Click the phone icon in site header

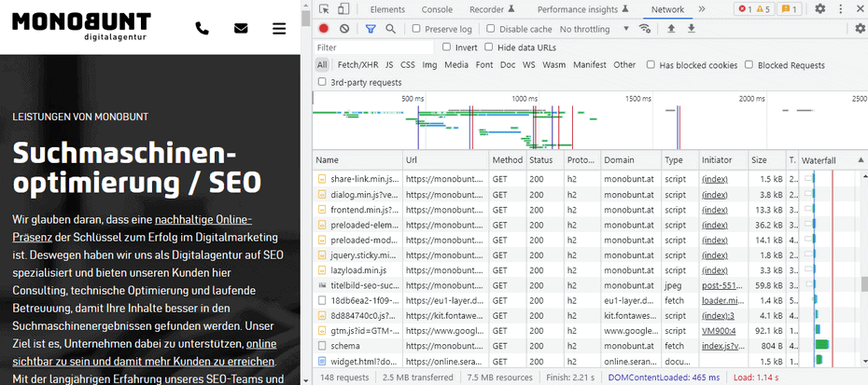click(202, 28)
